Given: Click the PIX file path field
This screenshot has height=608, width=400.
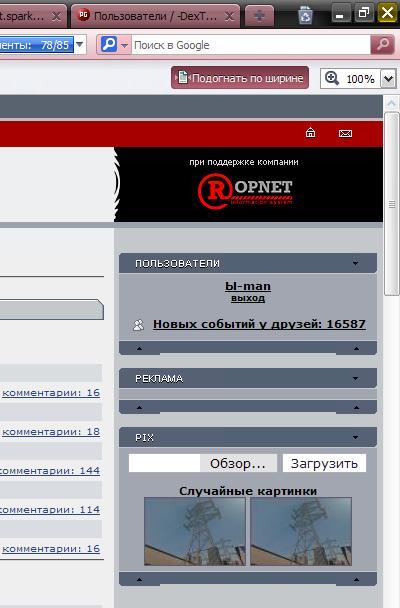Looking at the screenshot, I should (x=164, y=463).
